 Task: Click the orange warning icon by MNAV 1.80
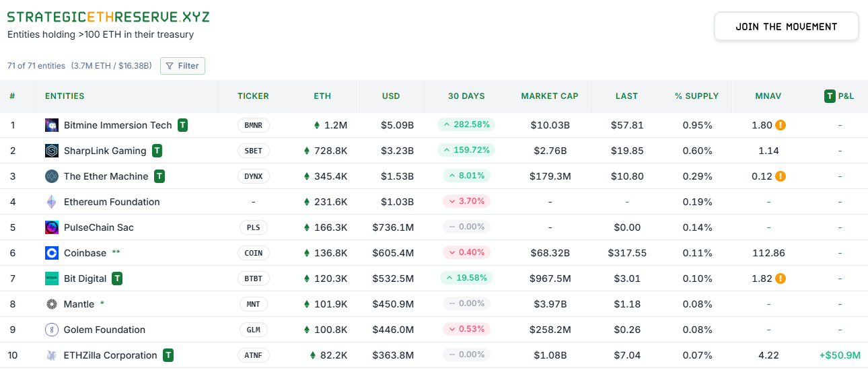tap(781, 125)
